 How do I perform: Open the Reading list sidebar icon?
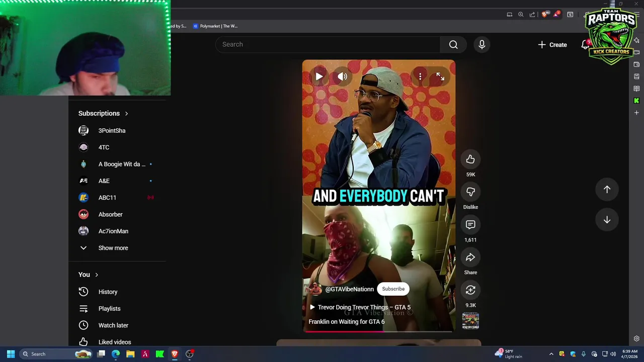pyautogui.click(x=636, y=88)
